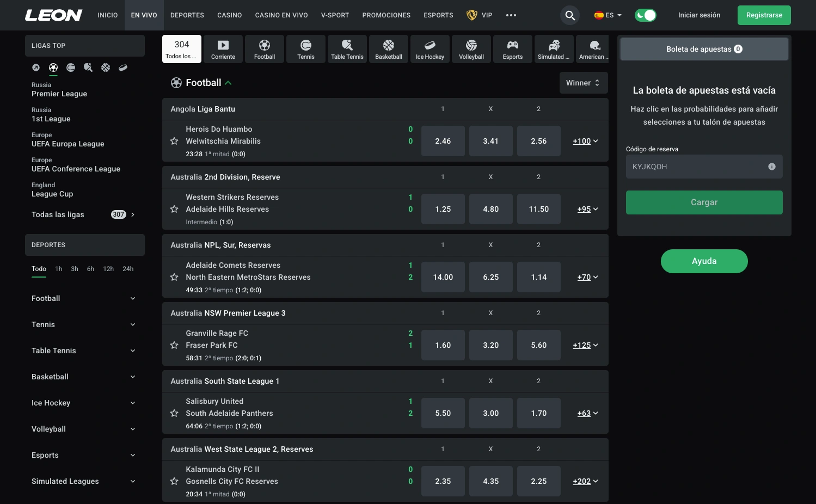Filter live events by Volleyball in sport bar
This screenshot has height=504, width=816.
tap(471, 49)
